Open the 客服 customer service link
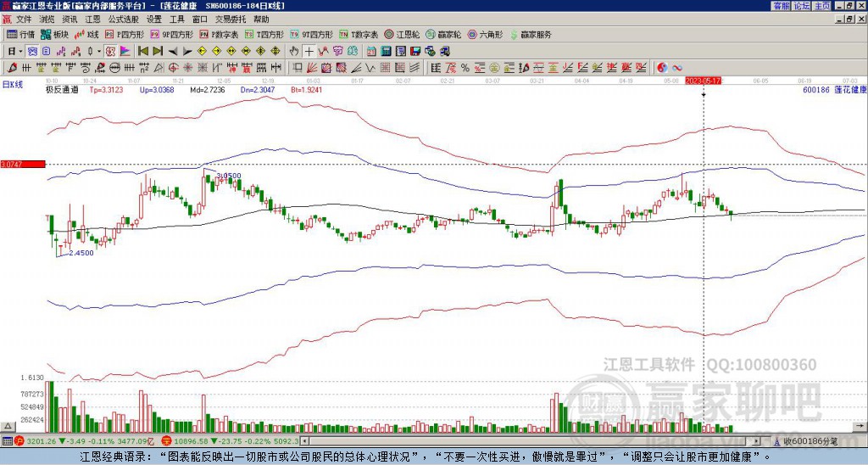Image resolution: width=868 pixels, height=465 pixels. 781,6
